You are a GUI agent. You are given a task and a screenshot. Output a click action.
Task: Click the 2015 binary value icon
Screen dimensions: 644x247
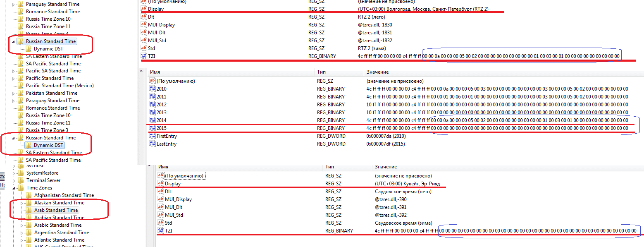coord(153,128)
